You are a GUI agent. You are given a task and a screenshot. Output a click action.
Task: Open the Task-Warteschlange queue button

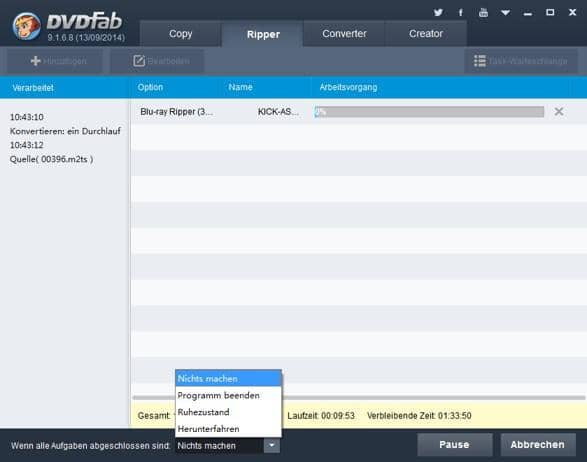tap(521, 61)
